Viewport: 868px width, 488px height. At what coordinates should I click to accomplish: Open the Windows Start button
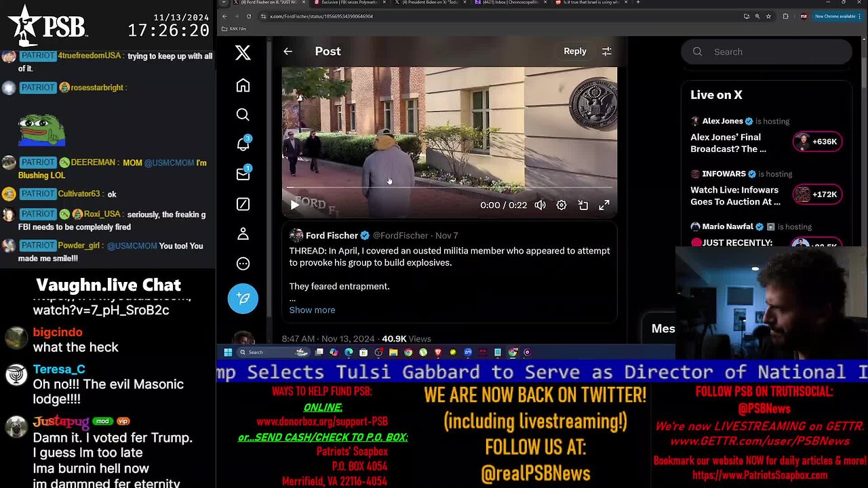[228, 352]
